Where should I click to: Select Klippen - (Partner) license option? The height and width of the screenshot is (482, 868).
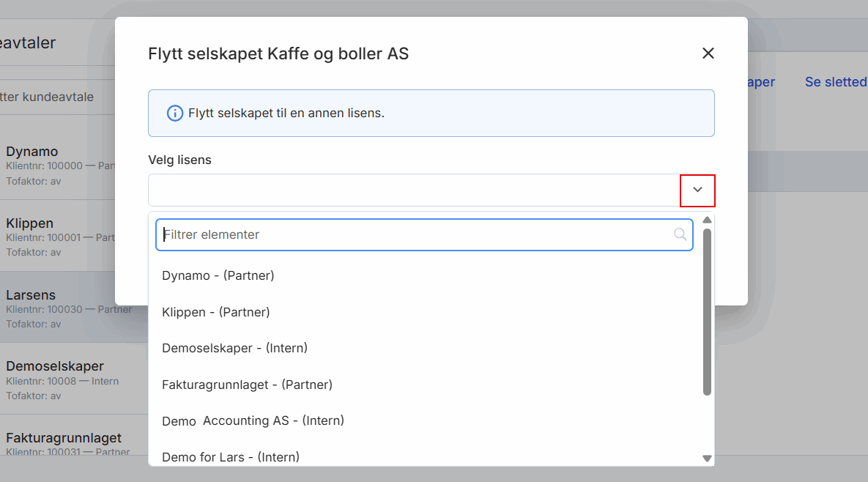(x=215, y=312)
